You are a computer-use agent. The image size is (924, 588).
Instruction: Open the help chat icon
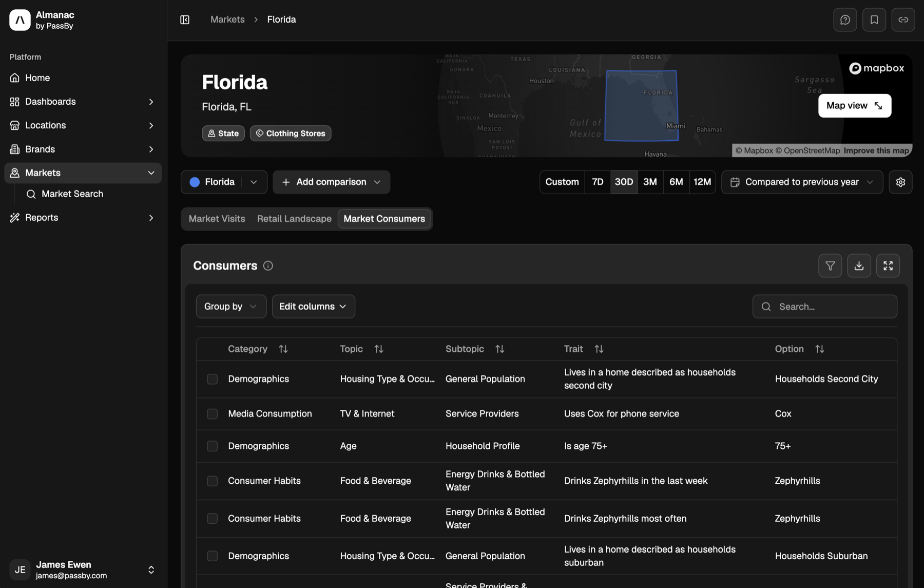tap(845, 20)
